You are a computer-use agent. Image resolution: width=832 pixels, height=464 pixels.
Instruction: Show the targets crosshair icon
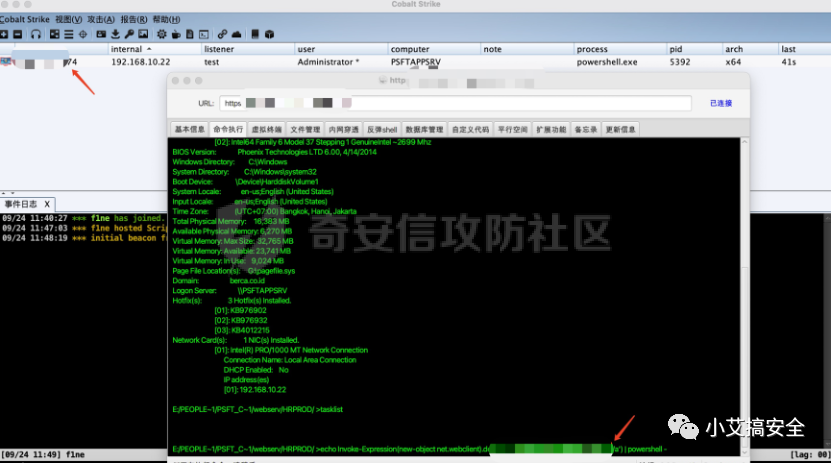point(83,35)
